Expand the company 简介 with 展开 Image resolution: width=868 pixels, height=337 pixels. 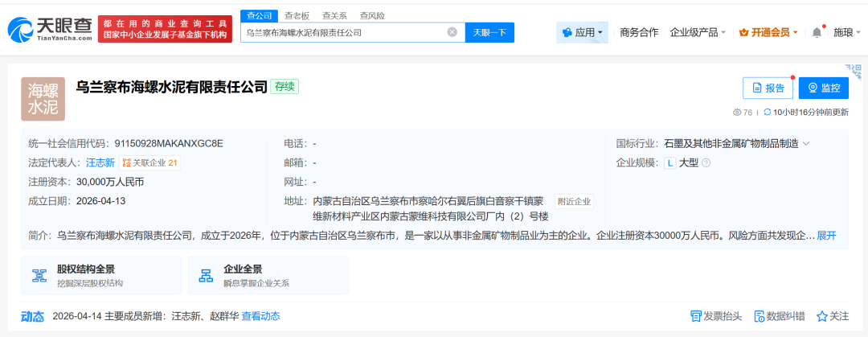coord(826,236)
